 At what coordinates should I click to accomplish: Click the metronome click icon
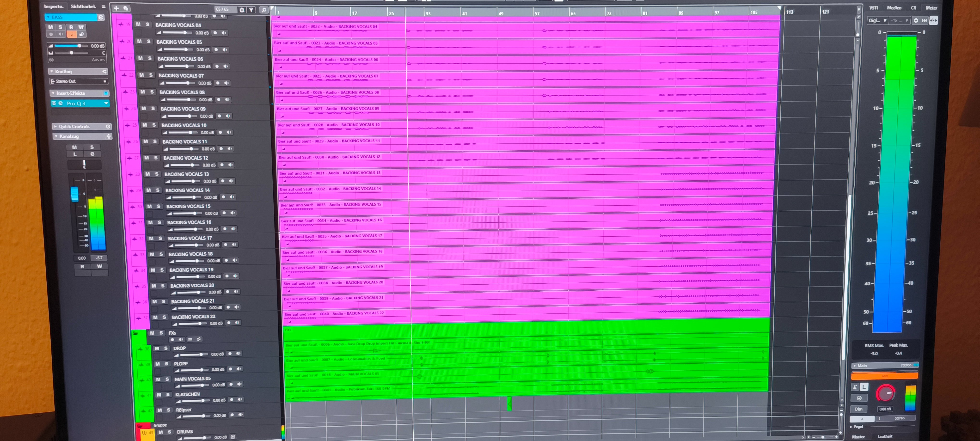[x=855, y=387]
